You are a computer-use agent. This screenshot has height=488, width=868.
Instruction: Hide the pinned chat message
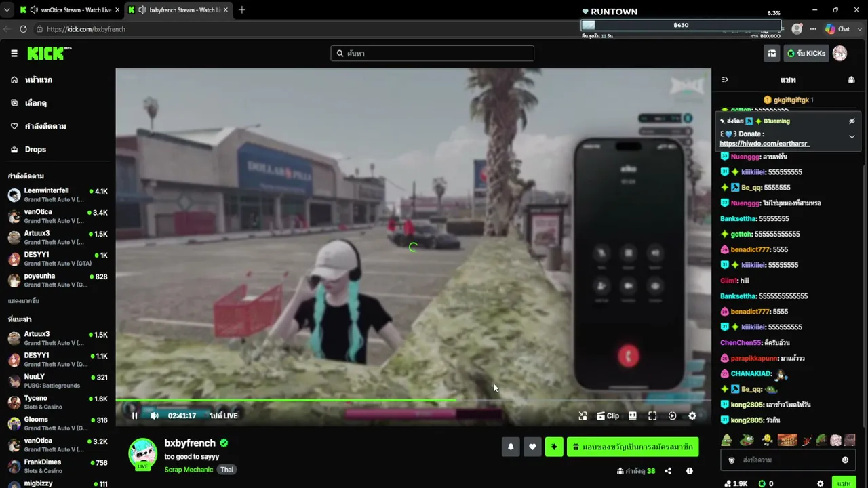tap(852, 121)
